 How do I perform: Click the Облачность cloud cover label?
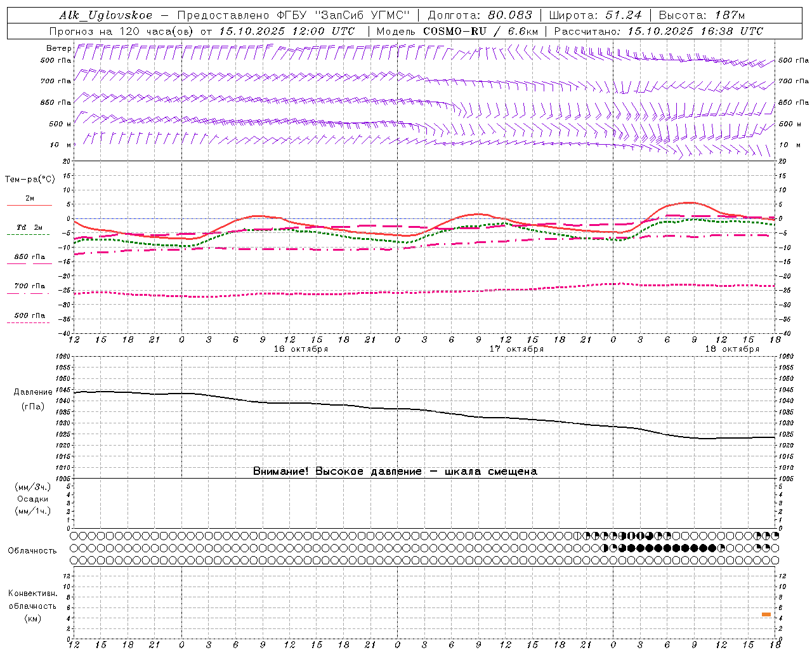click(32, 551)
